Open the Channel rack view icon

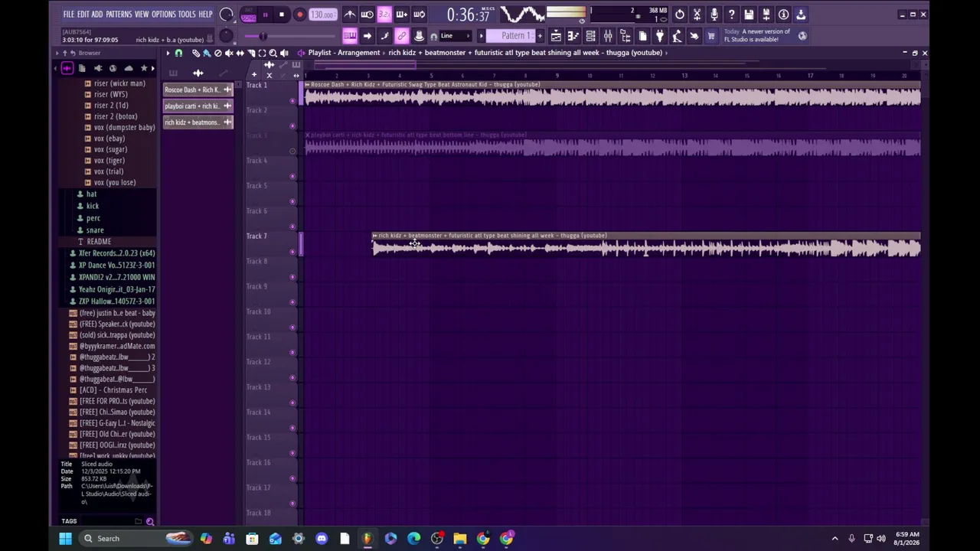tap(590, 36)
